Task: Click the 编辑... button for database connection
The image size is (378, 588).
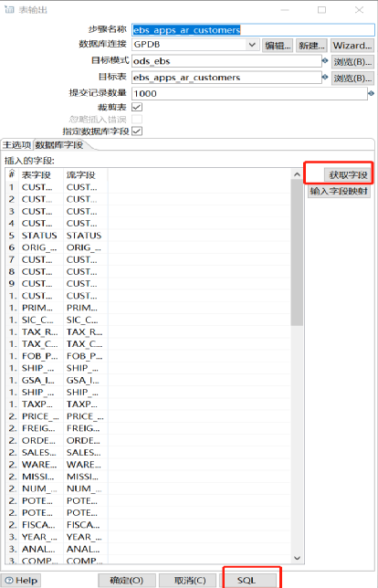Action: 278,46
